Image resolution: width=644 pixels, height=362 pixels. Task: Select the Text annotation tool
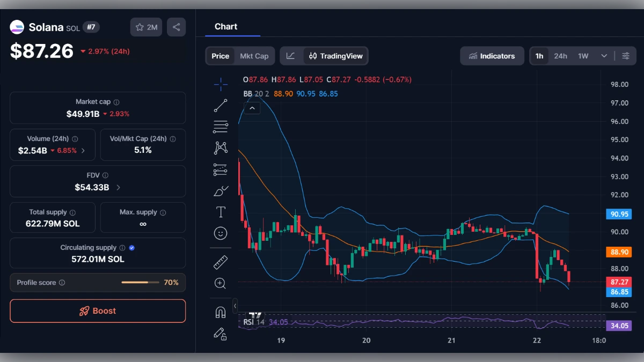[220, 211]
